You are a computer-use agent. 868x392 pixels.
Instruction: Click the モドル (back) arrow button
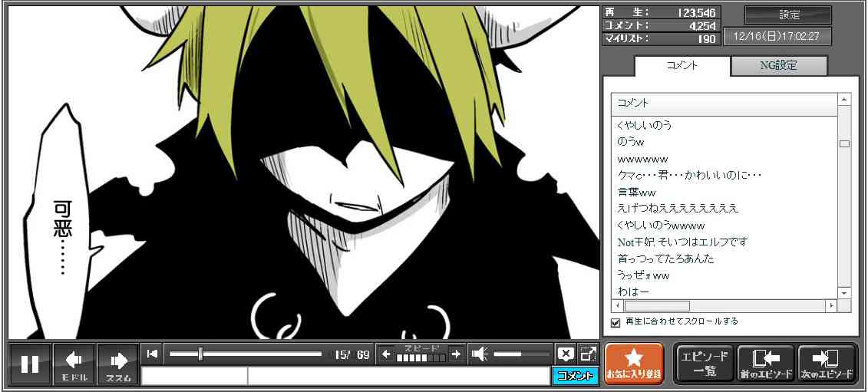(74, 364)
